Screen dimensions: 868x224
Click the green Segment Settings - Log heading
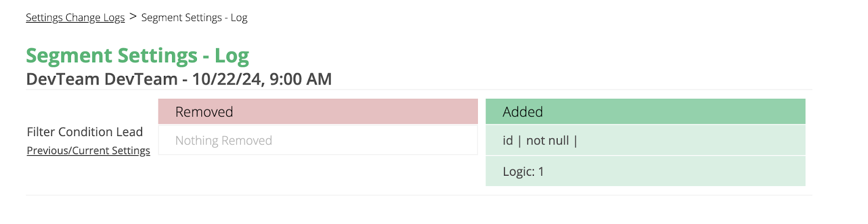point(137,56)
